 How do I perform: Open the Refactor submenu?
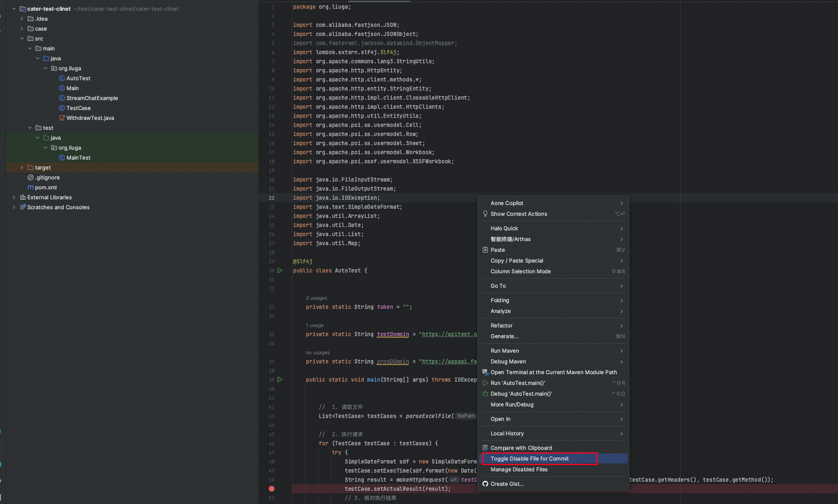pos(501,325)
